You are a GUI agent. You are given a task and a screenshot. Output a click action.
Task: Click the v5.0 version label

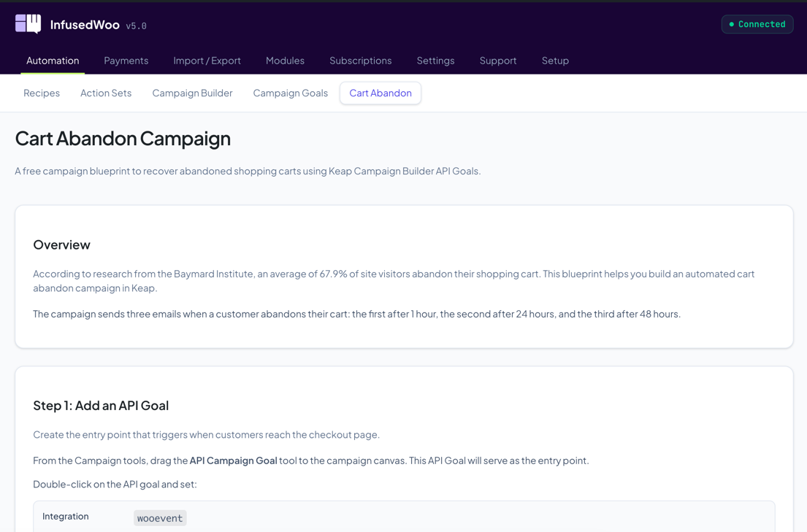point(136,26)
